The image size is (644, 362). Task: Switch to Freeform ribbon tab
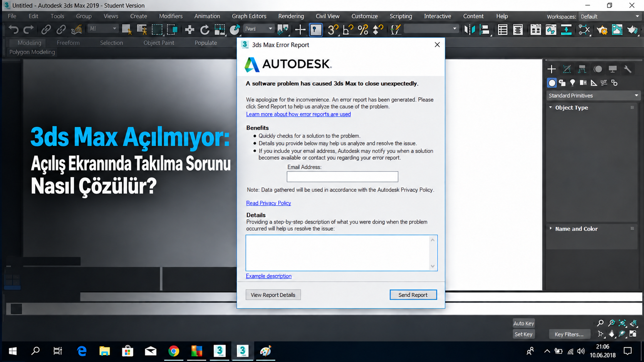pos(68,43)
